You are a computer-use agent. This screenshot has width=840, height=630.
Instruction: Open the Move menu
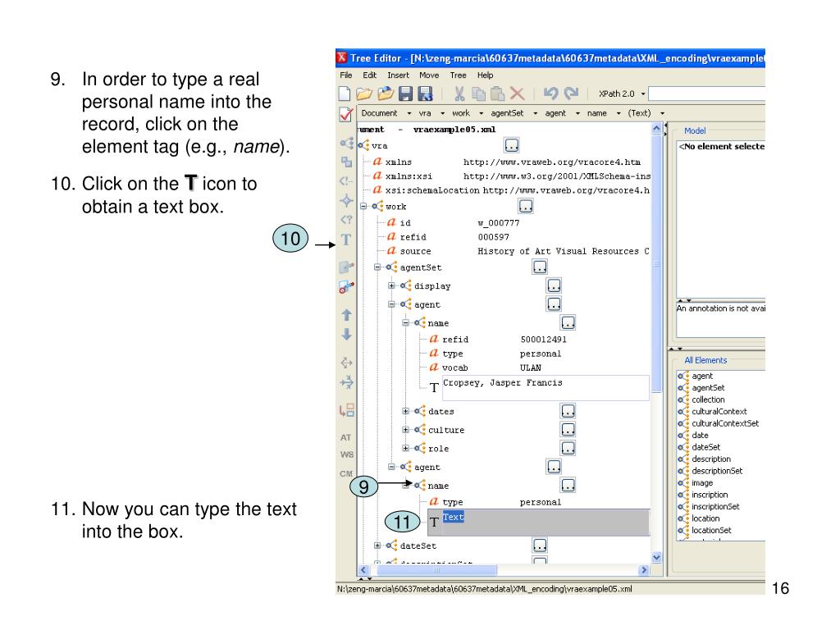click(429, 75)
